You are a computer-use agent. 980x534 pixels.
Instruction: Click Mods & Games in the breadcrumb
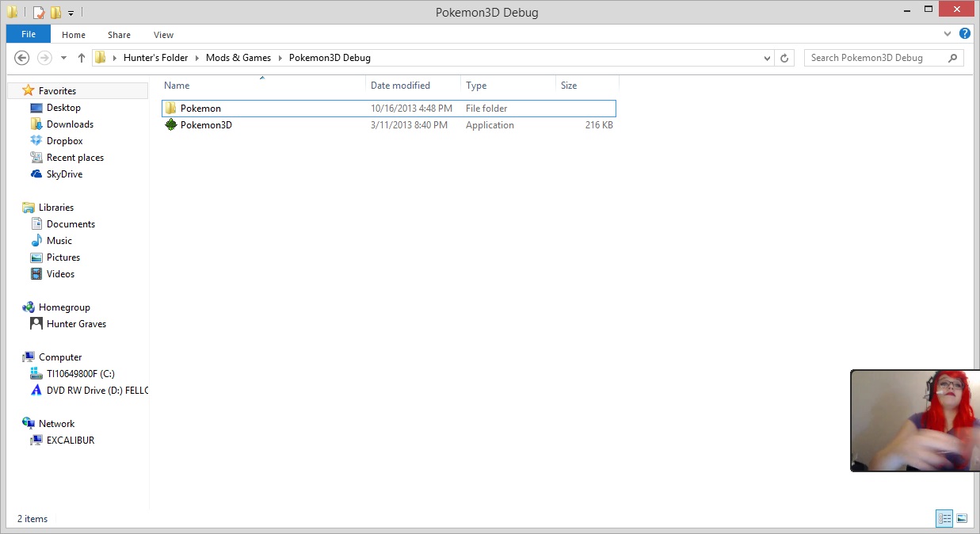click(x=238, y=58)
